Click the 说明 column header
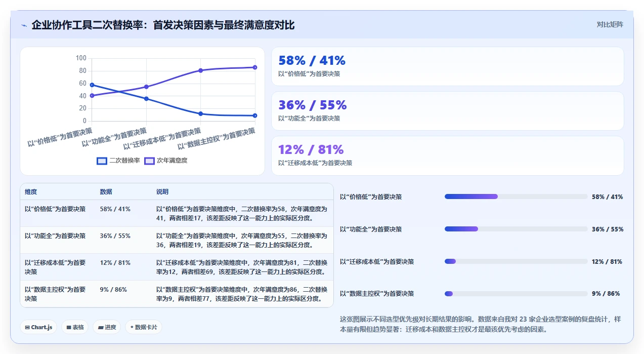 [x=162, y=192]
